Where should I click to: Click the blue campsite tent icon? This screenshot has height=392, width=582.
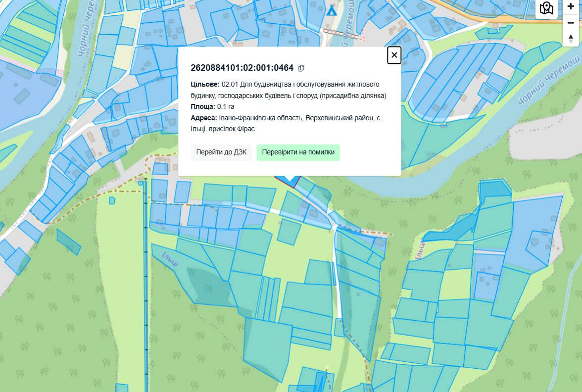pyautogui.click(x=332, y=10)
